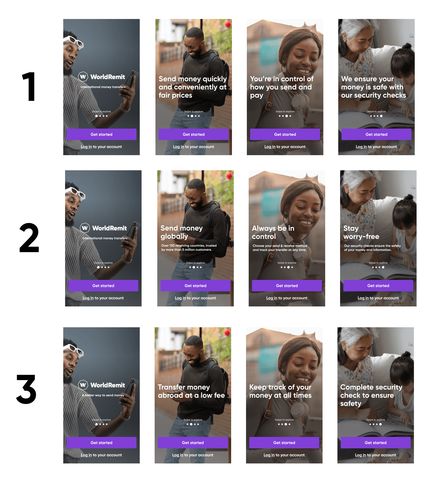Click the 'Keep track of your money' screen thumbnail
This screenshot has height=481, width=448.
[284, 395]
